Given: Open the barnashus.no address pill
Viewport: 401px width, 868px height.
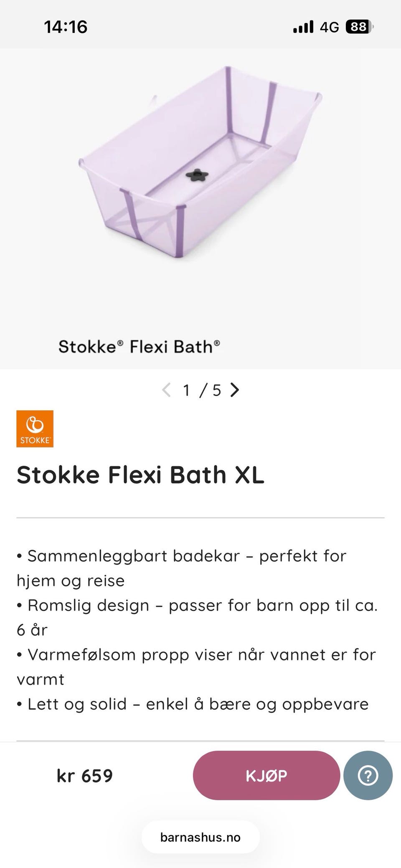Looking at the screenshot, I should (200, 837).
